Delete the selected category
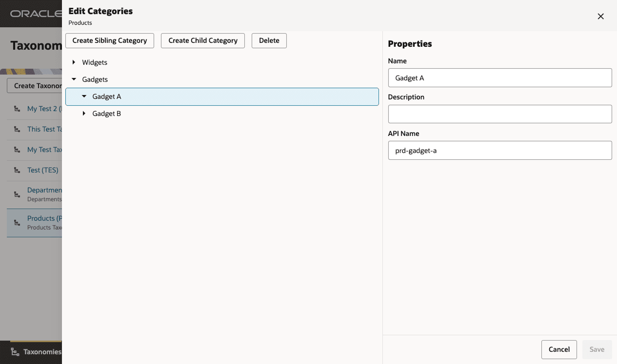617x364 pixels. coord(269,40)
